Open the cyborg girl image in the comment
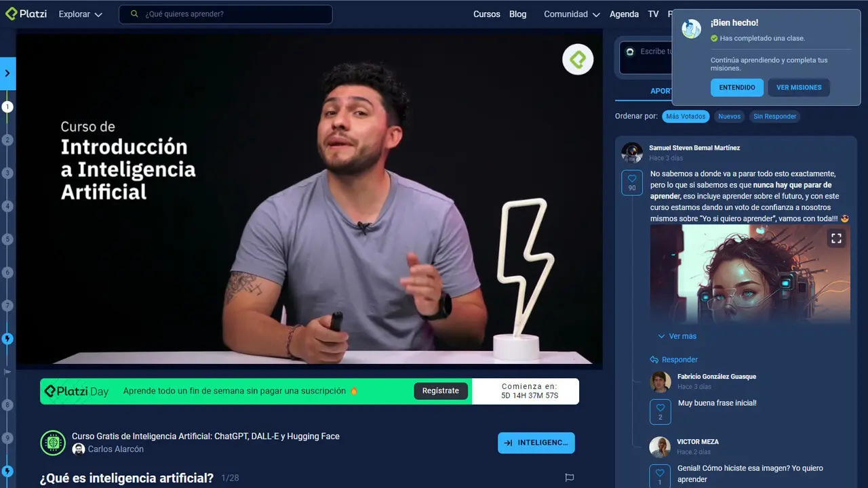The image size is (868, 488). click(x=750, y=274)
